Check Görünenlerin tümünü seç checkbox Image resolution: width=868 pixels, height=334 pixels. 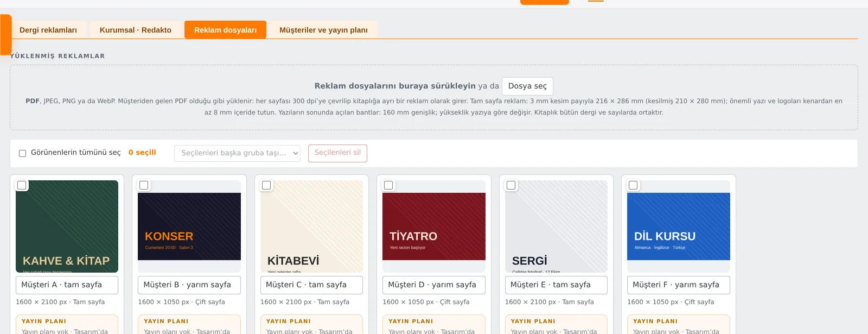point(22,153)
